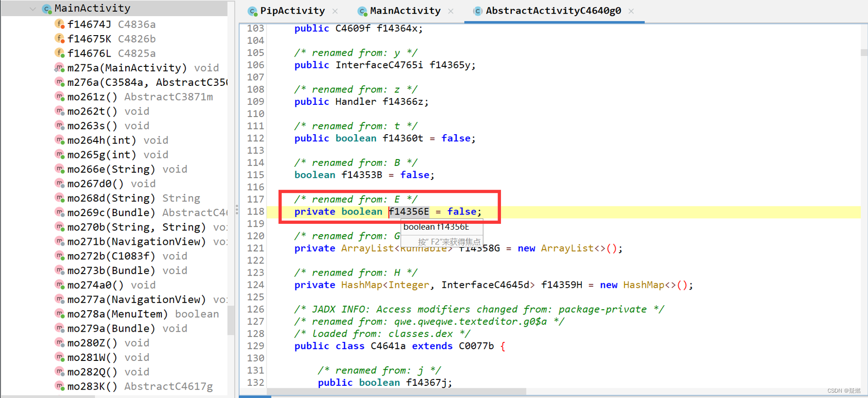Click method icon of m276a(C3584a
Image resolution: width=868 pixels, height=398 pixels.
[59, 82]
